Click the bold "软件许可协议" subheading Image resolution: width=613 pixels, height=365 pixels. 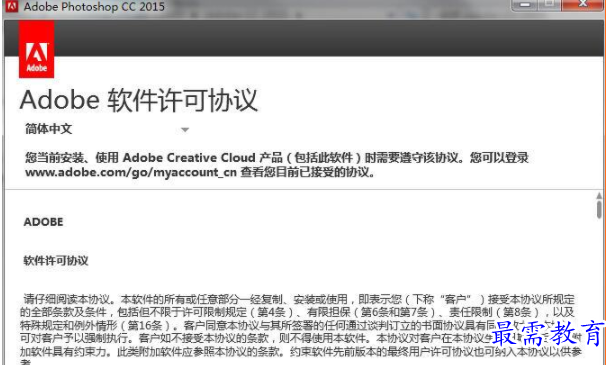(56, 261)
